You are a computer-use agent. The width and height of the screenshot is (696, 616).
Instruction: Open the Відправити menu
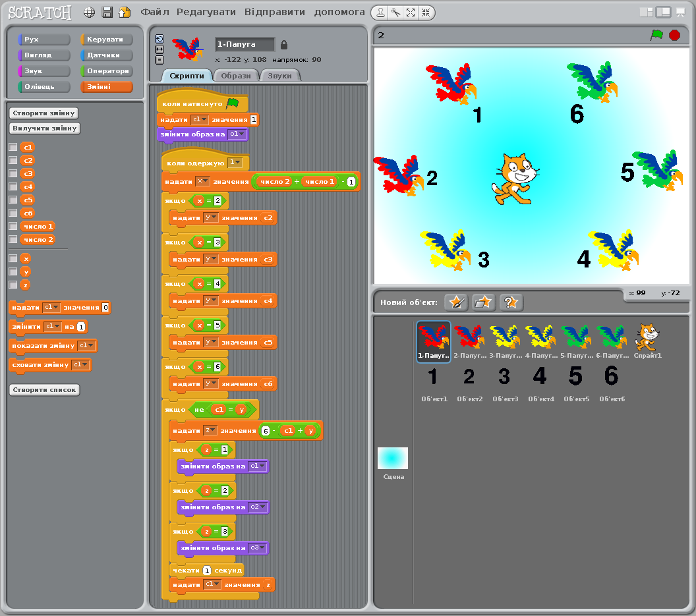coord(275,12)
